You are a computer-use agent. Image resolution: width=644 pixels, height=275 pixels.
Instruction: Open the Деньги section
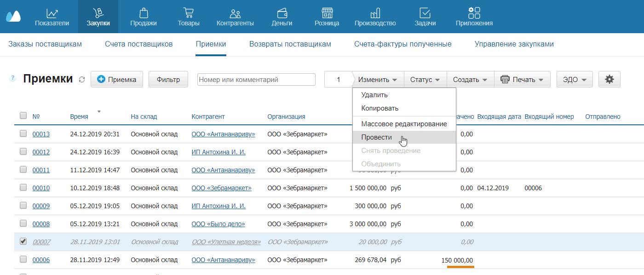coord(282,16)
